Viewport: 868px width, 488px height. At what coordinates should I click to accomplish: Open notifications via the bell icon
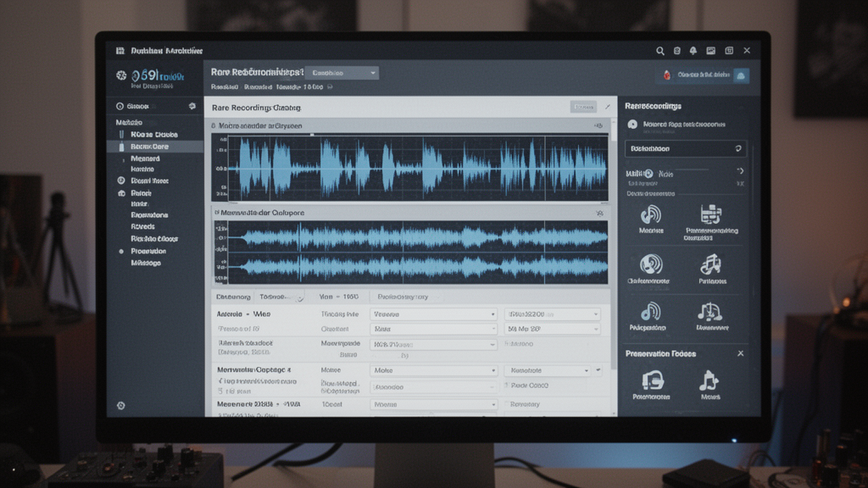(693, 51)
